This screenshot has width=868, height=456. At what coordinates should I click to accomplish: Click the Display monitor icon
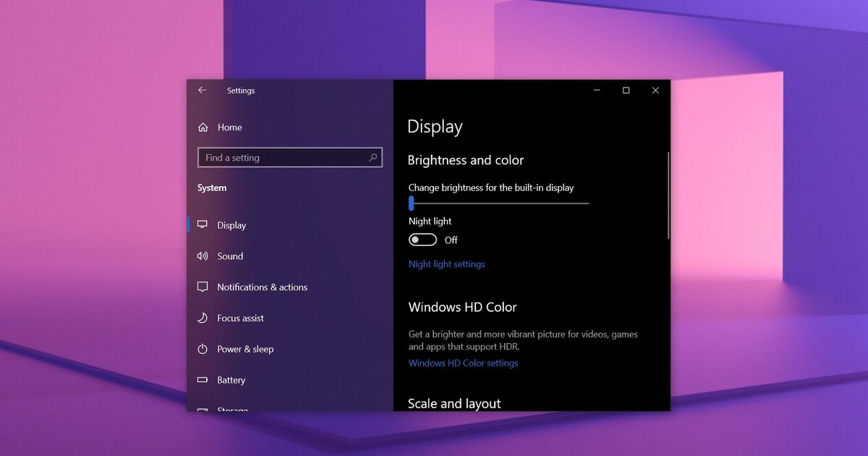(x=203, y=225)
